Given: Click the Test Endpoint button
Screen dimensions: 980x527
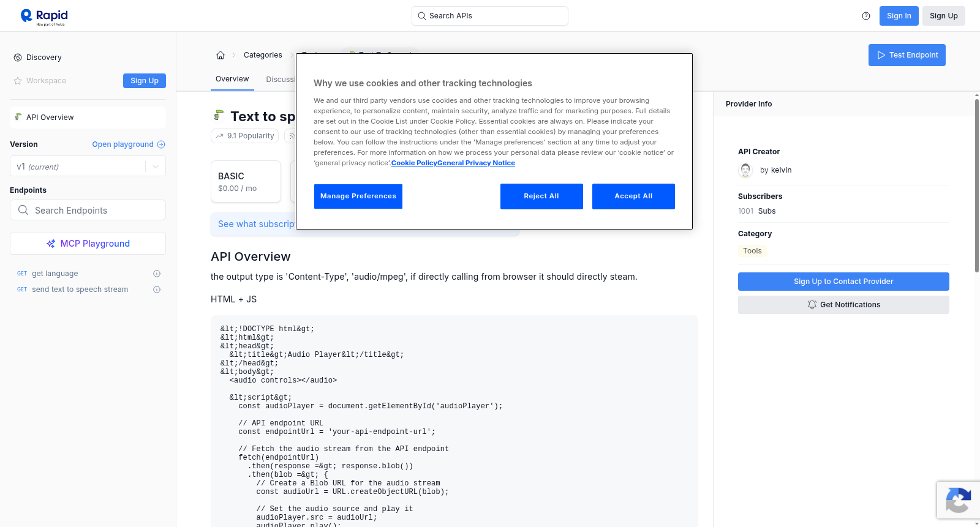Looking at the screenshot, I should click(x=907, y=55).
